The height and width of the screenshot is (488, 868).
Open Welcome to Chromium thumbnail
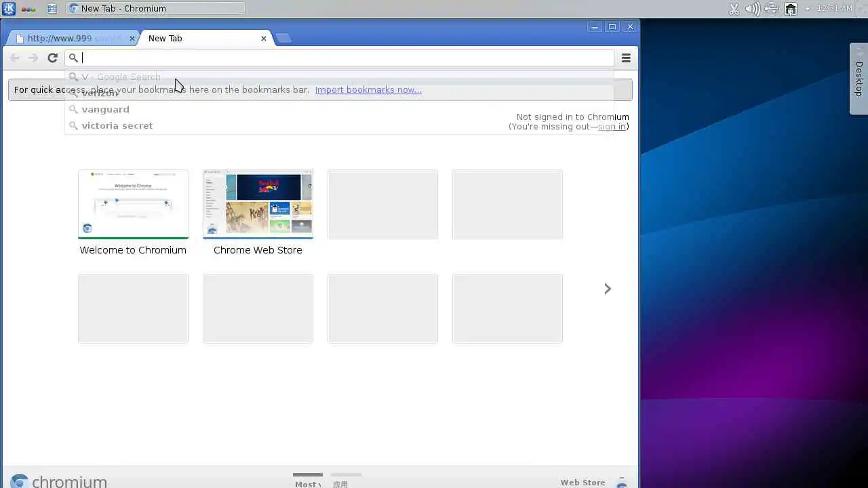133,204
